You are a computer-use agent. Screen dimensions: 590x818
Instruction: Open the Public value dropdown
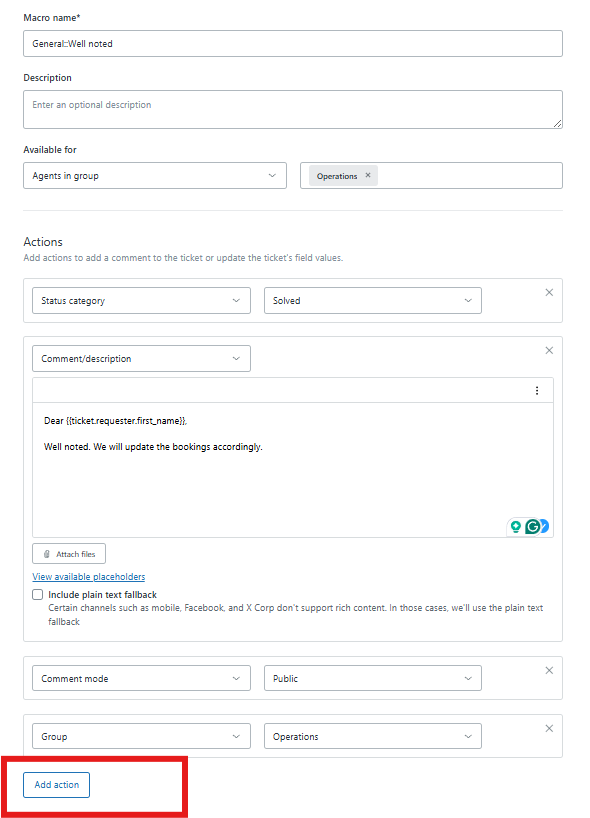click(x=372, y=678)
